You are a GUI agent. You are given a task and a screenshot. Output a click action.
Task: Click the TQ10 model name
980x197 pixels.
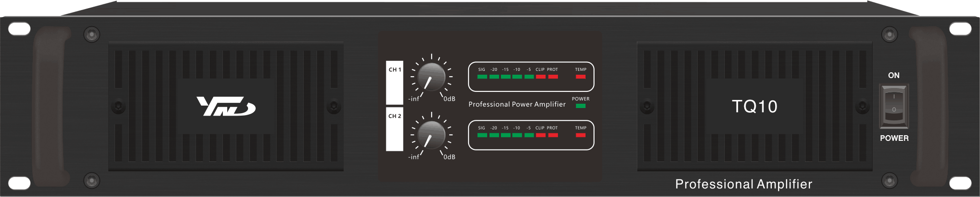pyautogui.click(x=754, y=107)
